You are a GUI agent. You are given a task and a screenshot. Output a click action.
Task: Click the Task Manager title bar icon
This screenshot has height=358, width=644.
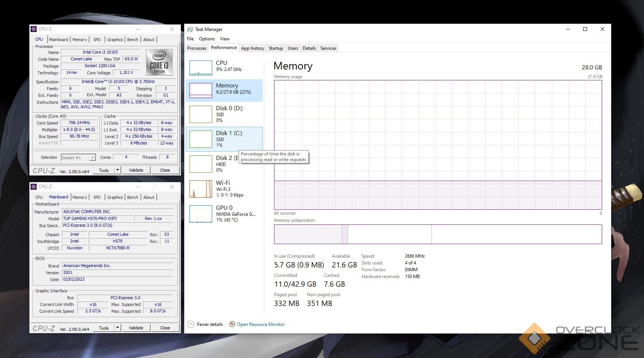(190, 29)
